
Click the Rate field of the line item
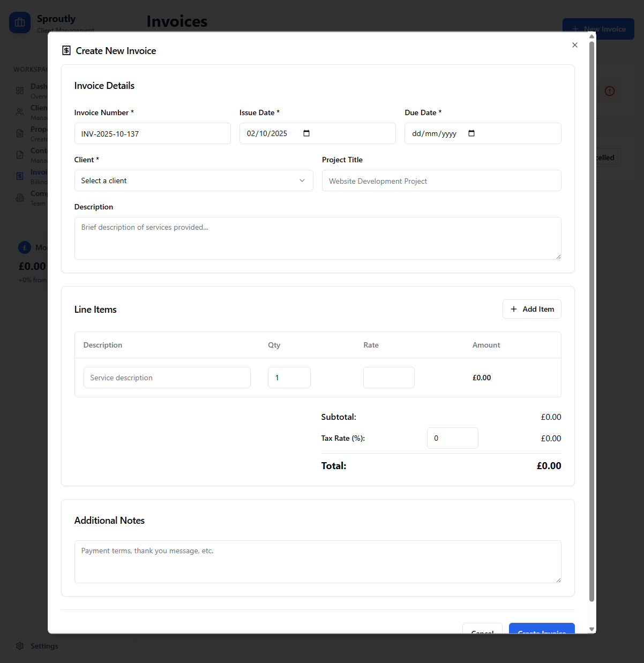pyautogui.click(x=388, y=378)
